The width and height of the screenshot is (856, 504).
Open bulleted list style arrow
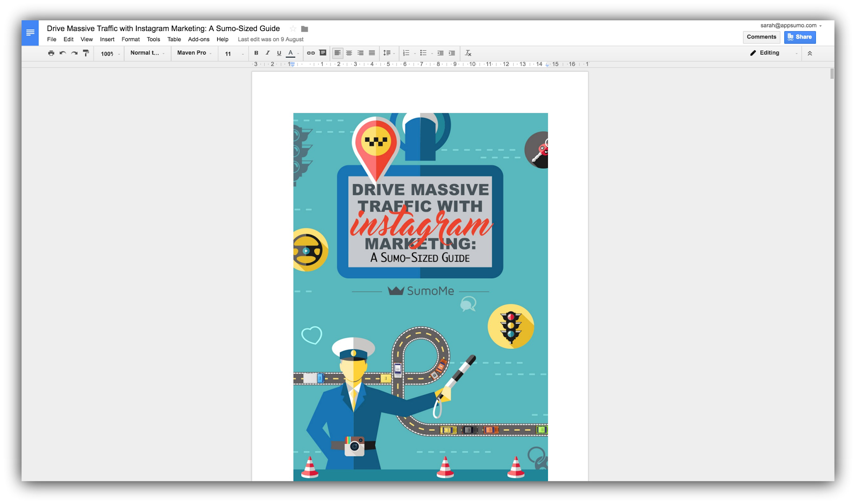[432, 54]
